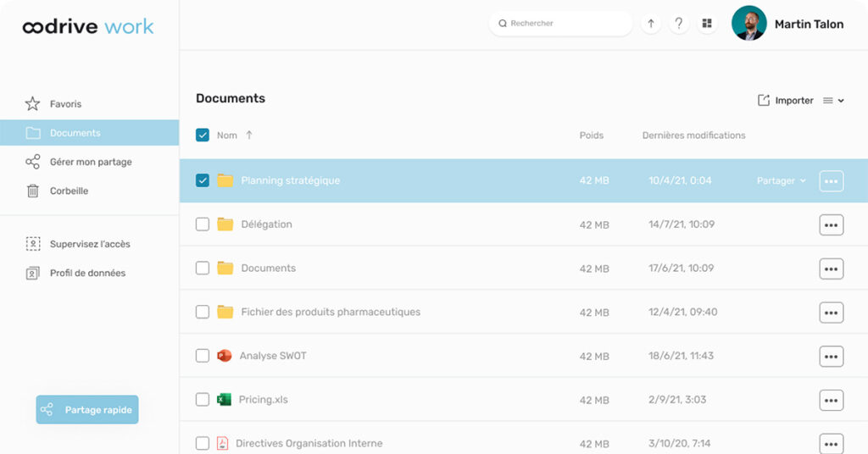Open Corbeille trash icon in sidebar
The image size is (868, 454).
pyautogui.click(x=32, y=191)
